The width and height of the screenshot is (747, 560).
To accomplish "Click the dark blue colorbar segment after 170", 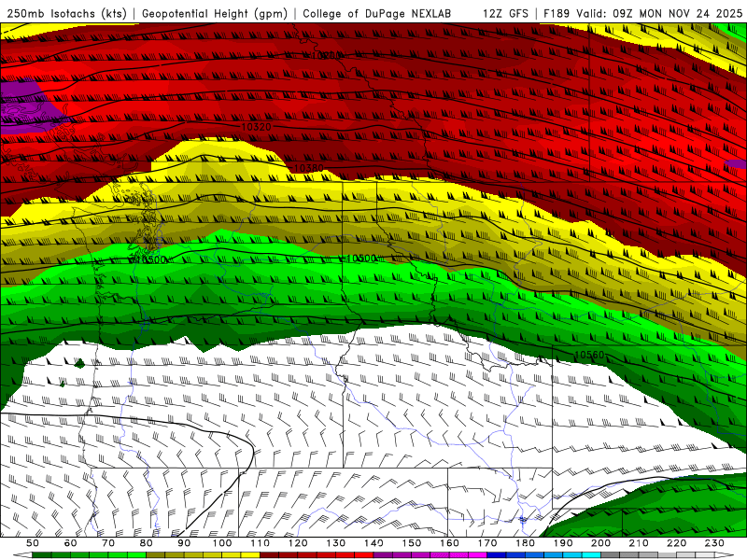I will 497,555.
